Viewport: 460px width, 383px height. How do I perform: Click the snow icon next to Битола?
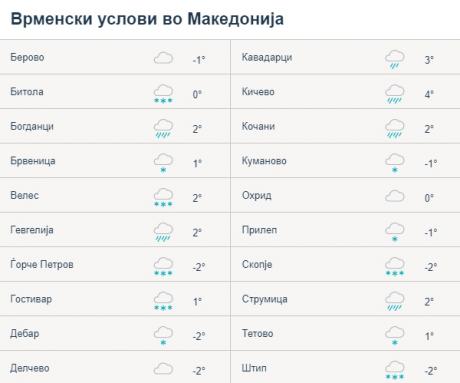pos(163,94)
